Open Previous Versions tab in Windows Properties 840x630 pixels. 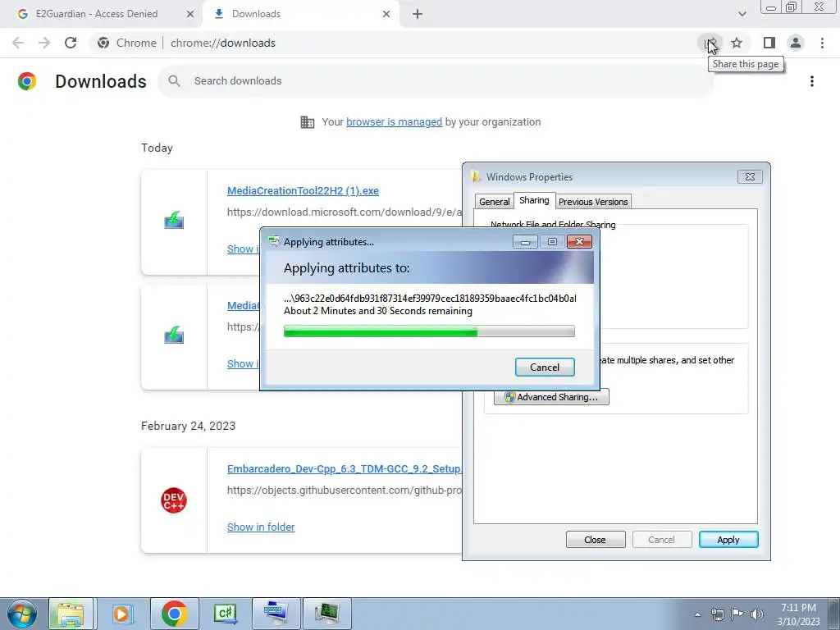[593, 202]
